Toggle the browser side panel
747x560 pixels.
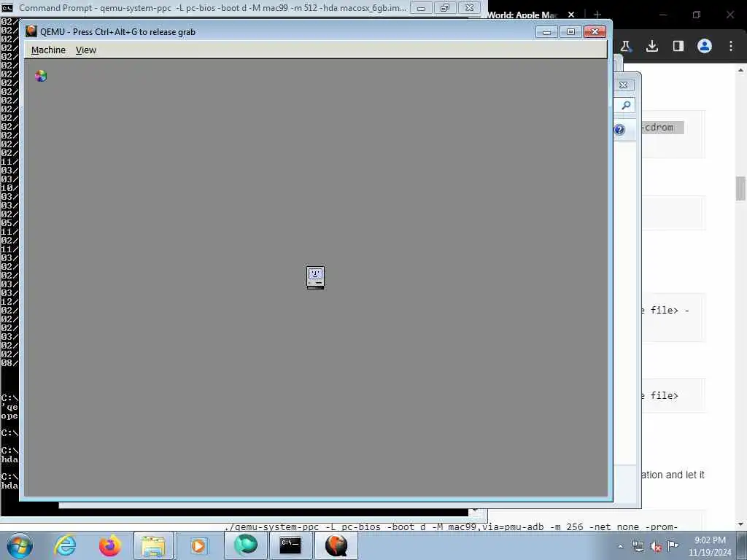678,46
